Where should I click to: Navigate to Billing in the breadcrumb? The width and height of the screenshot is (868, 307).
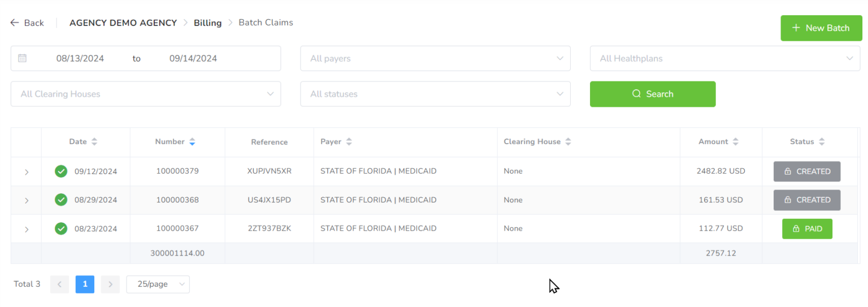point(207,23)
